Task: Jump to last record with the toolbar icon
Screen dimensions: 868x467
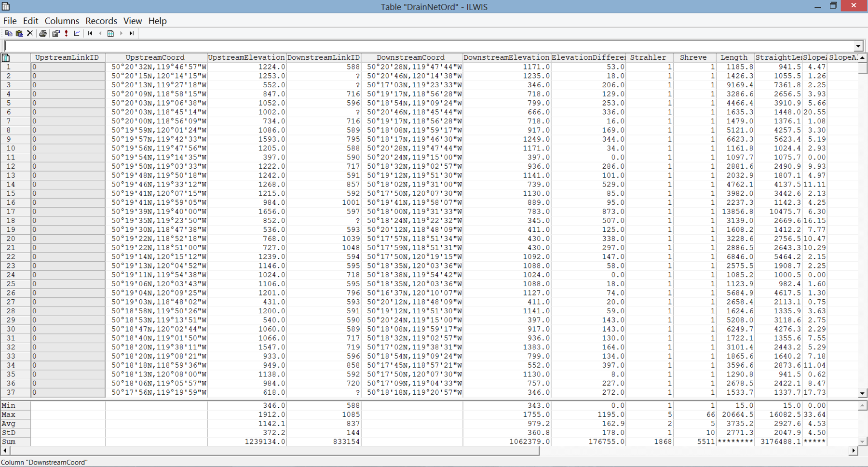Action: pyautogui.click(x=132, y=33)
